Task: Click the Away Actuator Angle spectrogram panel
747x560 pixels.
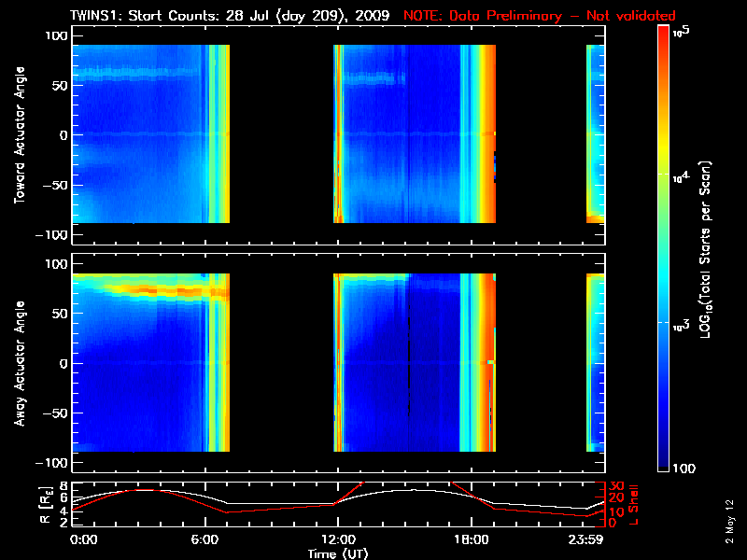Action: tap(338, 363)
